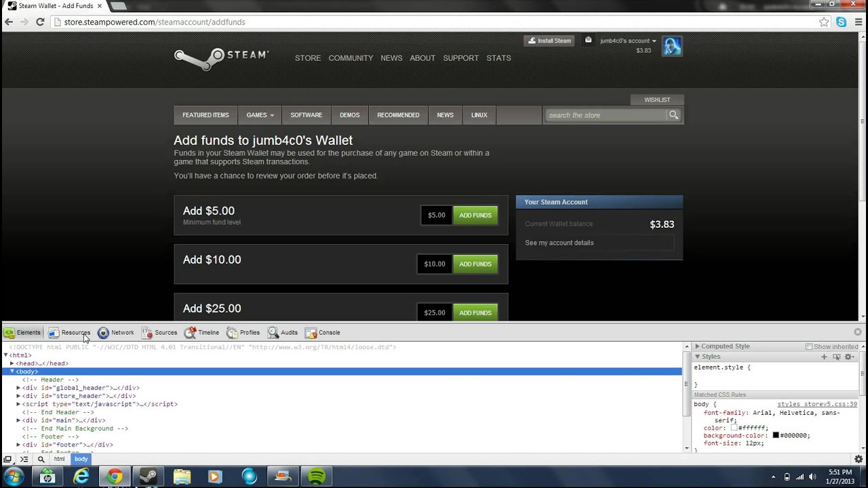Screen dimensions: 868x488
Task: Open the COMMUNITY menu
Action: (x=351, y=58)
